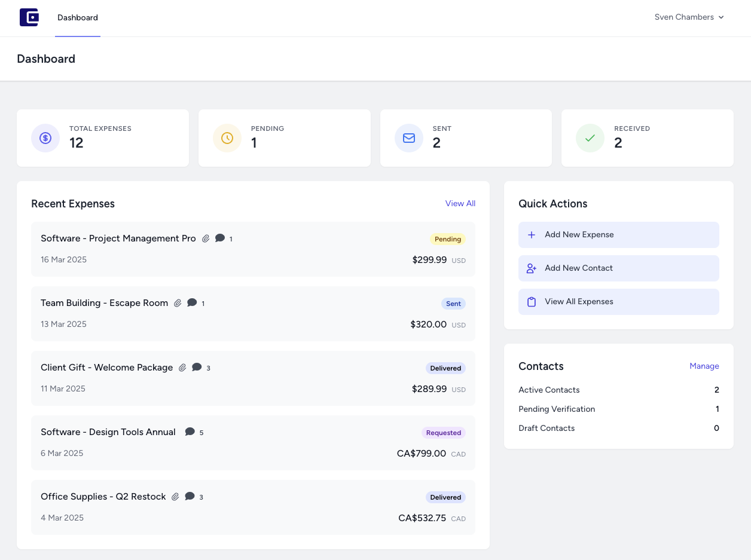Click the company logo in the top bar
The height and width of the screenshot is (560, 751).
(x=29, y=17)
